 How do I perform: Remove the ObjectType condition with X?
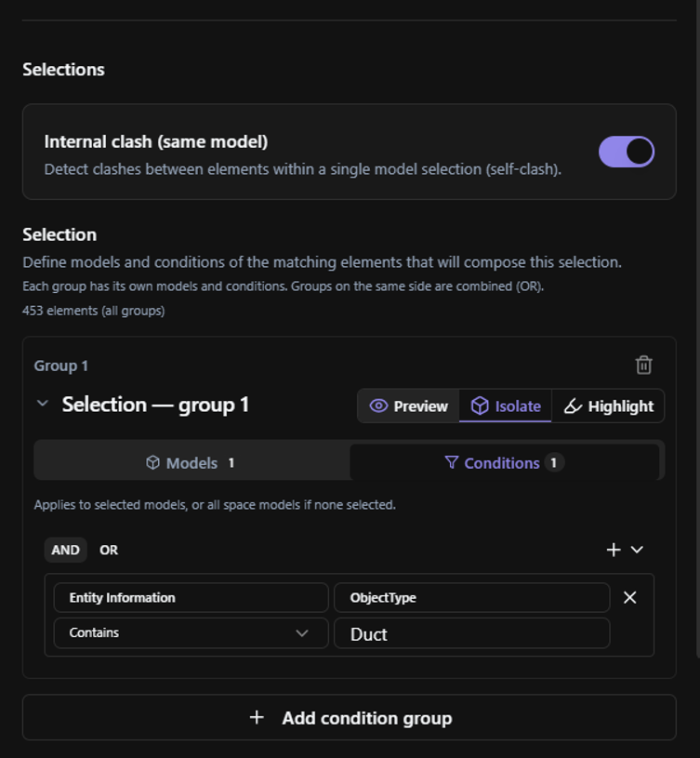click(x=630, y=597)
